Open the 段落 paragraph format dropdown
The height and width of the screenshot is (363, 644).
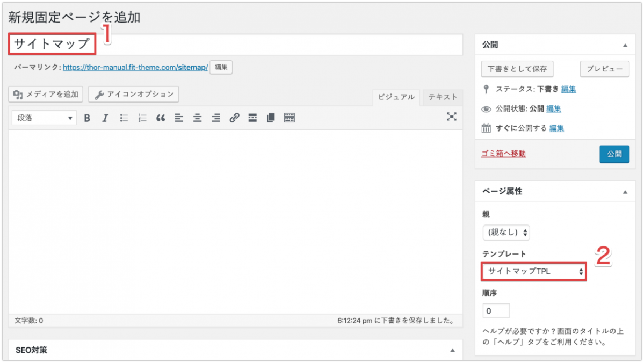pos(44,118)
